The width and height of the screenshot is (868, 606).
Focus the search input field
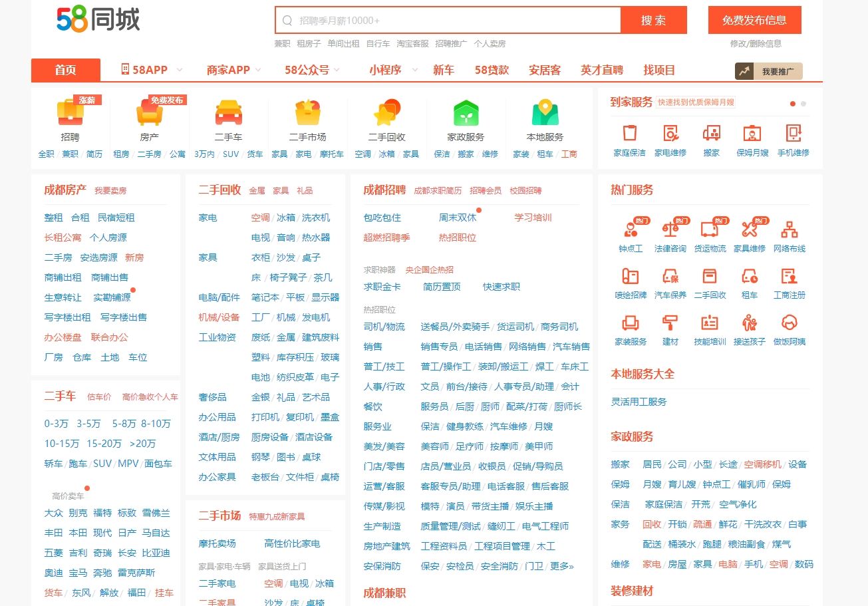(x=448, y=20)
